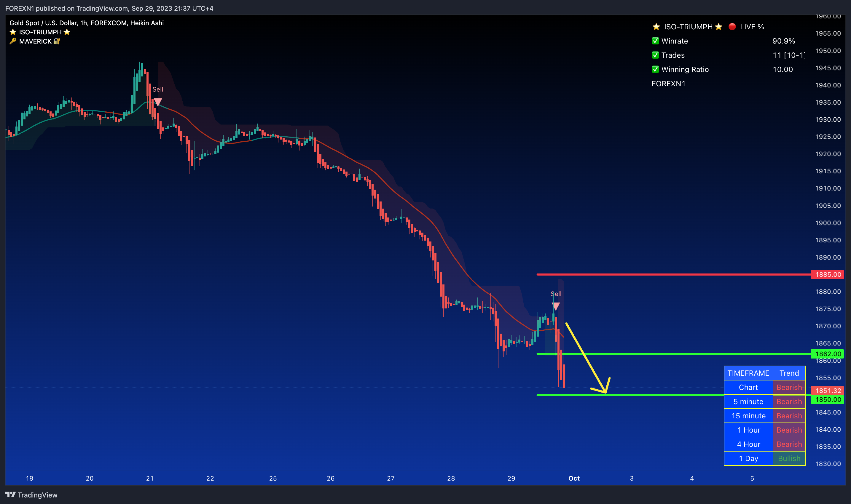Click the Winning Ratio value 10.00
The image size is (851, 504).
coord(783,69)
